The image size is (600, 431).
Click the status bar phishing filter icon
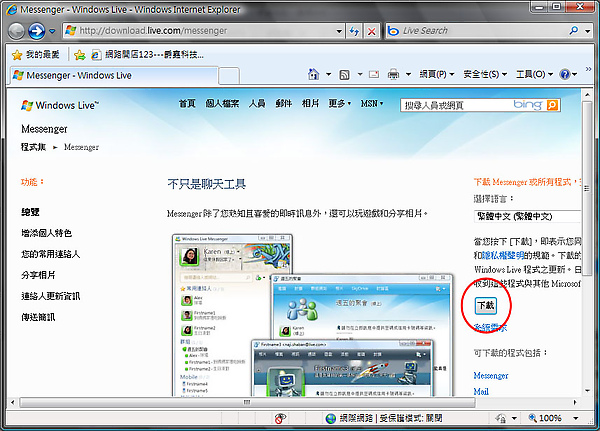[x=501, y=418]
